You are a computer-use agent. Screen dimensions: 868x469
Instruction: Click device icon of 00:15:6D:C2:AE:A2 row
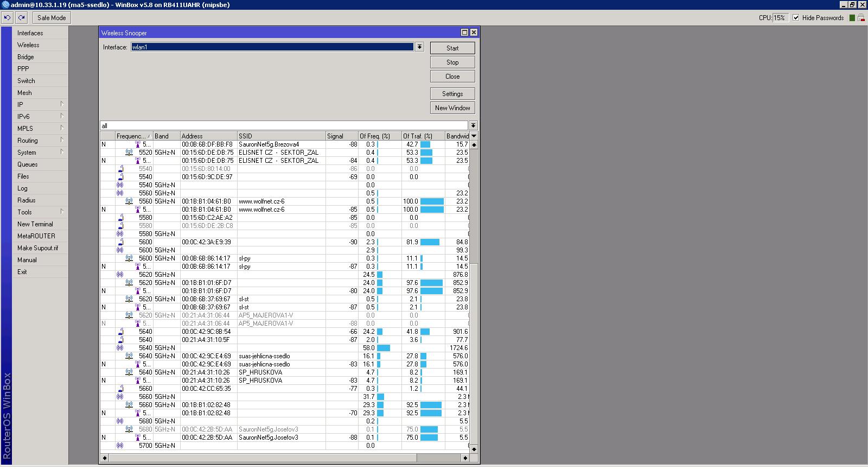click(x=120, y=218)
